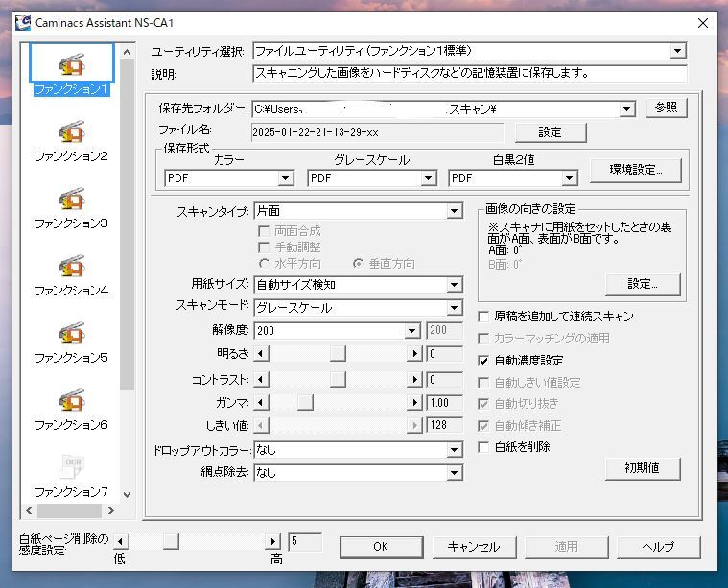
Task: Pick the ファンクション4 scanner icon
Action: coord(72,266)
